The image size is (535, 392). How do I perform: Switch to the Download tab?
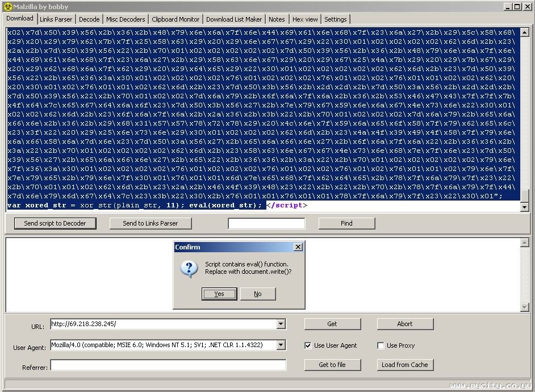(20, 18)
